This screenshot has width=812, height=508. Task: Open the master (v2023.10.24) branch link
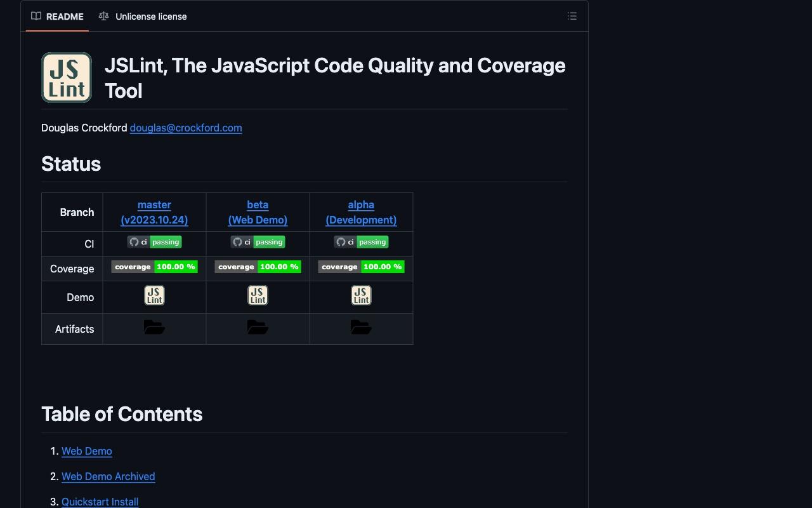coord(154,212)
